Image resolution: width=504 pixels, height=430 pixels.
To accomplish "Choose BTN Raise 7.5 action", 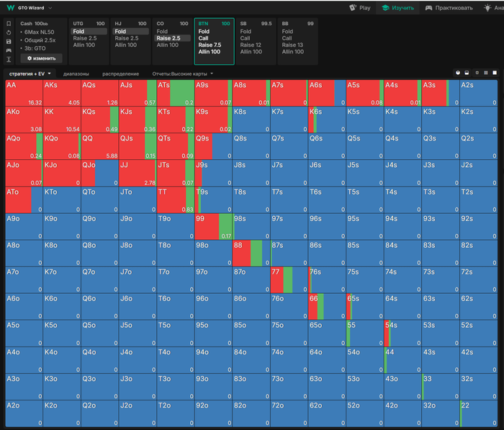I will coord(210,45).
